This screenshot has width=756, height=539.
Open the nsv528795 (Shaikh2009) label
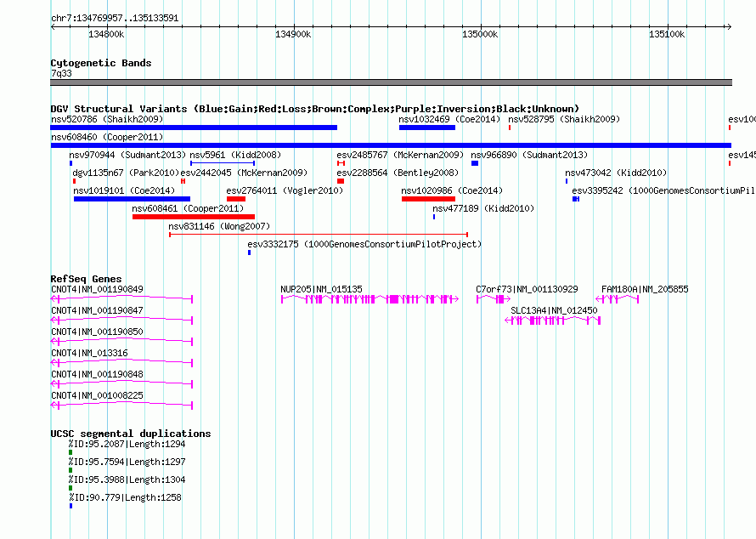coord(564,119)
